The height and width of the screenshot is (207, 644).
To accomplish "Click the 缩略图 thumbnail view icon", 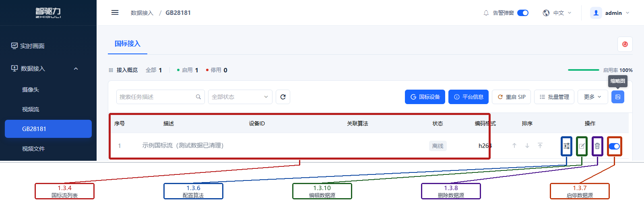I will (618, 97).
